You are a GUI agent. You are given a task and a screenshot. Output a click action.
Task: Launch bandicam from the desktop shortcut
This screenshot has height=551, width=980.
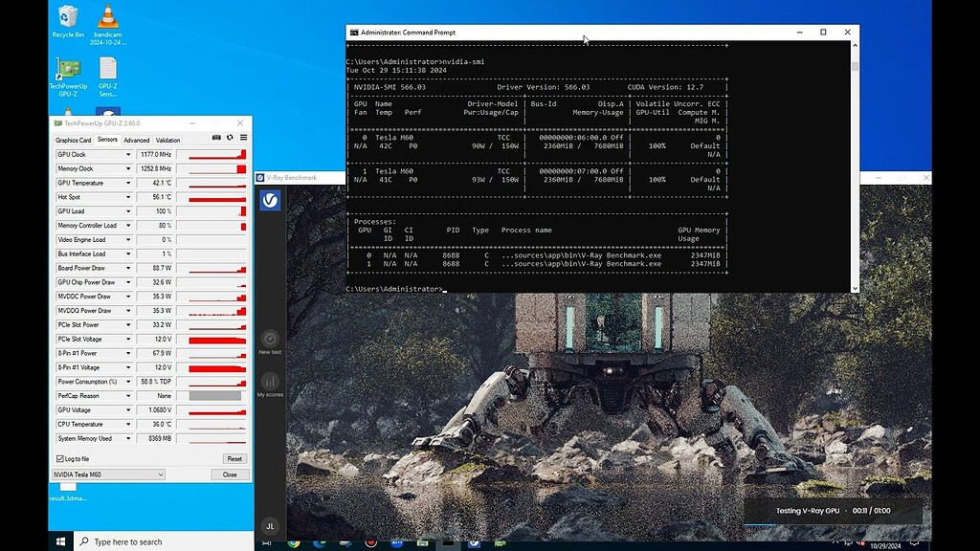(x=107, y=19)
